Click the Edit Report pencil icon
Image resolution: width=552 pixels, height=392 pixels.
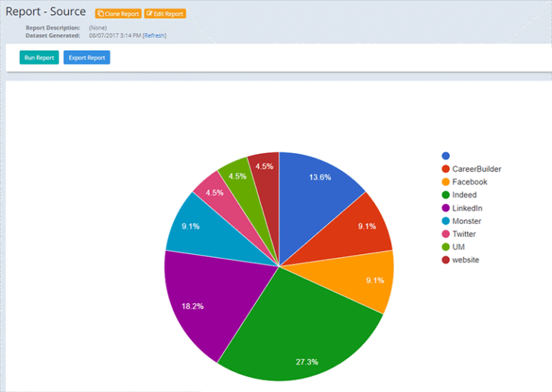coord(149,14)
